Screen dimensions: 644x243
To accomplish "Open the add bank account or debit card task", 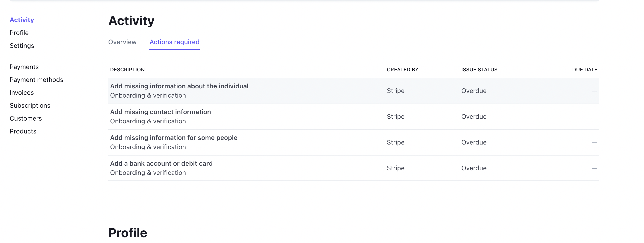I will 161,163.
